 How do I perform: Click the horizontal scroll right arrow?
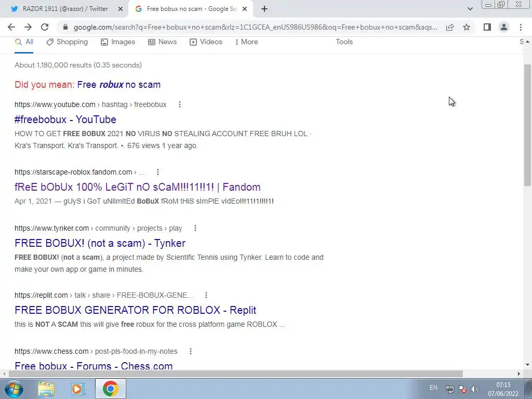point(519,374)
